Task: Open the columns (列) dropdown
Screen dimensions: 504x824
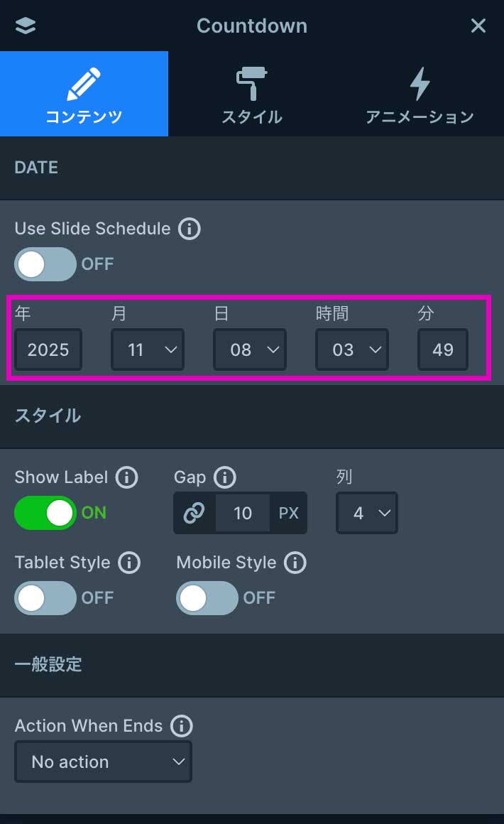Action: [366, 513]
